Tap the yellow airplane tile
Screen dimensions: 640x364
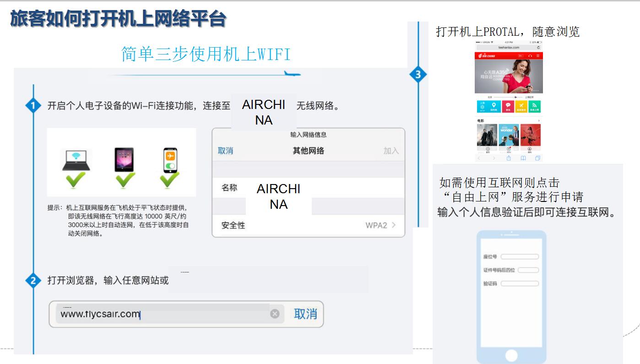point(521,106)
